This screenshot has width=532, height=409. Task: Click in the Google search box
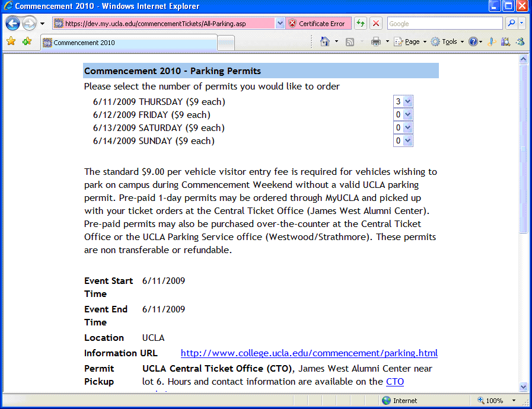[x=445, y=24]
